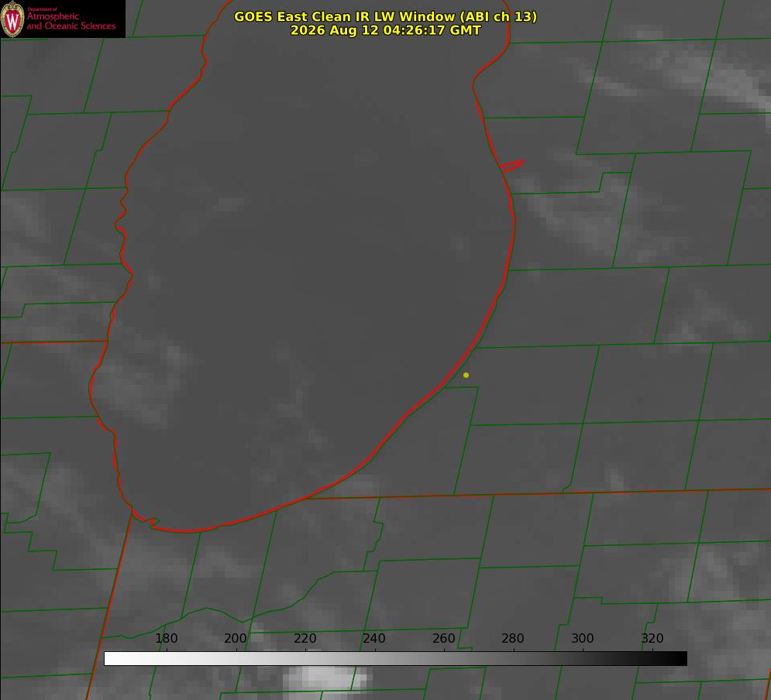Image resolution: width=771 pixels, height=700 pixels.
Task: Click the 180 colorbar label
Action: pyautogui.click(x=166, y=638)
